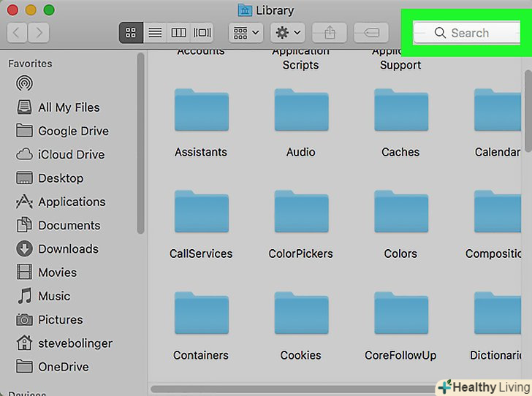
Task: Click the Downloads arrow icon
Action: click(24, 248)
